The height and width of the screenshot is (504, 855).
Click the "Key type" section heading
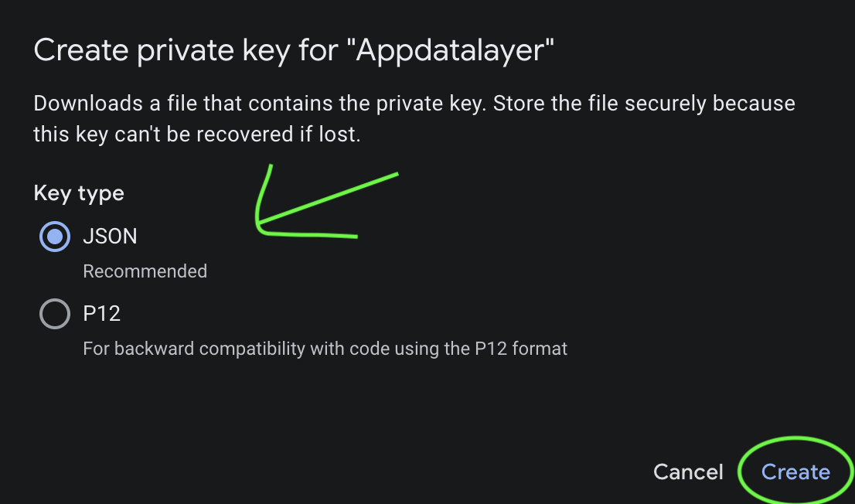click(79, 193)
